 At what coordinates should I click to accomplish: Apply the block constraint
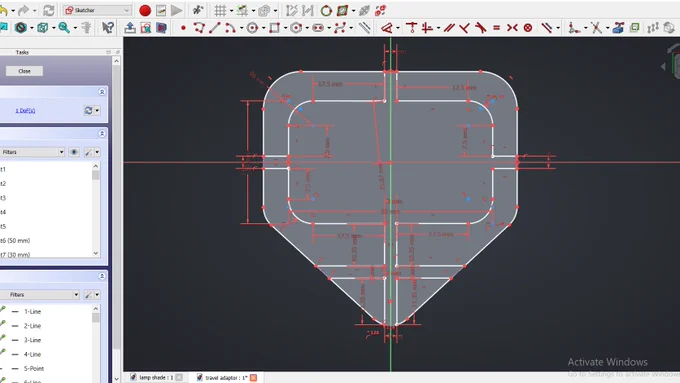click(x=528, y=28)
